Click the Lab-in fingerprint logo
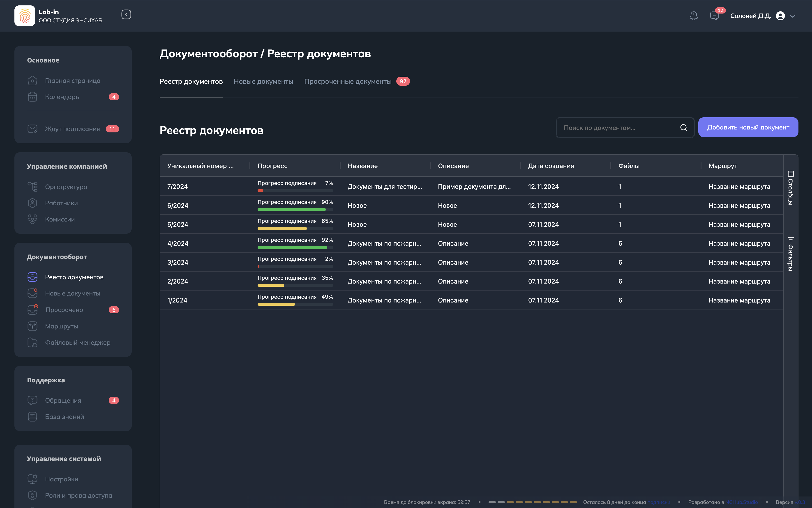Viewport: 812px width, 508px height. tap(25, 16)
